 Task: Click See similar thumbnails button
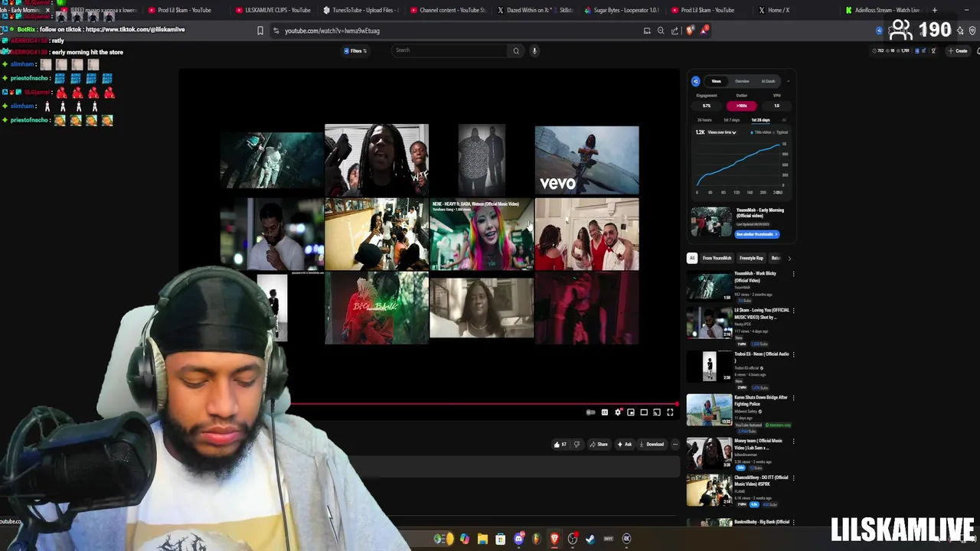(757, 234)
